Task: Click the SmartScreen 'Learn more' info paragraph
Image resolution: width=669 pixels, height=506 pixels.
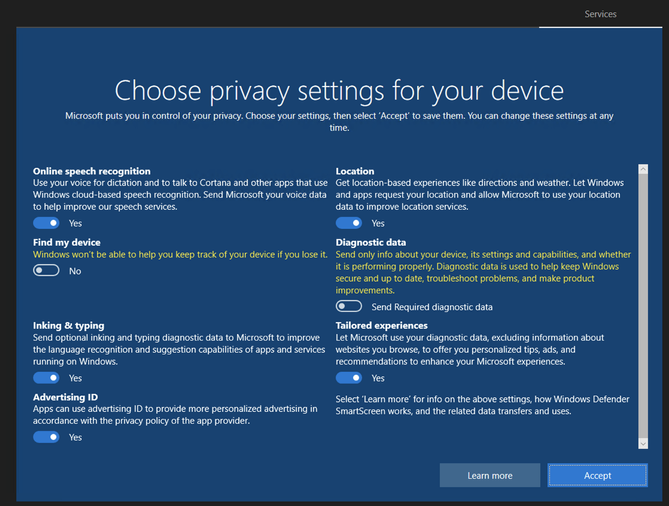Action: [482, 405]
